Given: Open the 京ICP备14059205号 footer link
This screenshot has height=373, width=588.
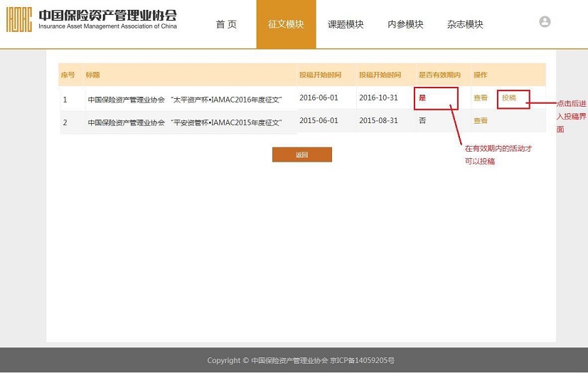Looking at the screenshot, I should [x=362, y=361].
